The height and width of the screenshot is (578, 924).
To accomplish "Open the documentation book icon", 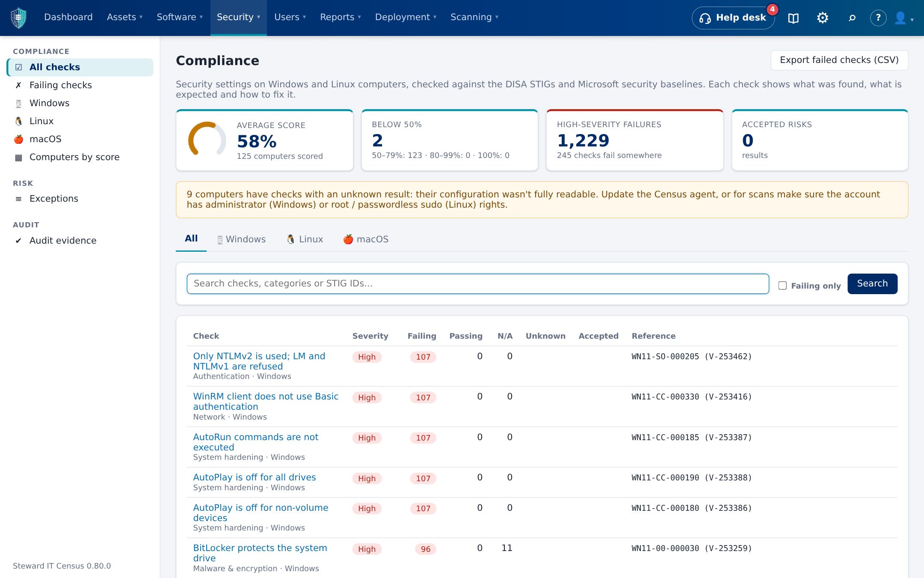I will [x=794, y=18].
